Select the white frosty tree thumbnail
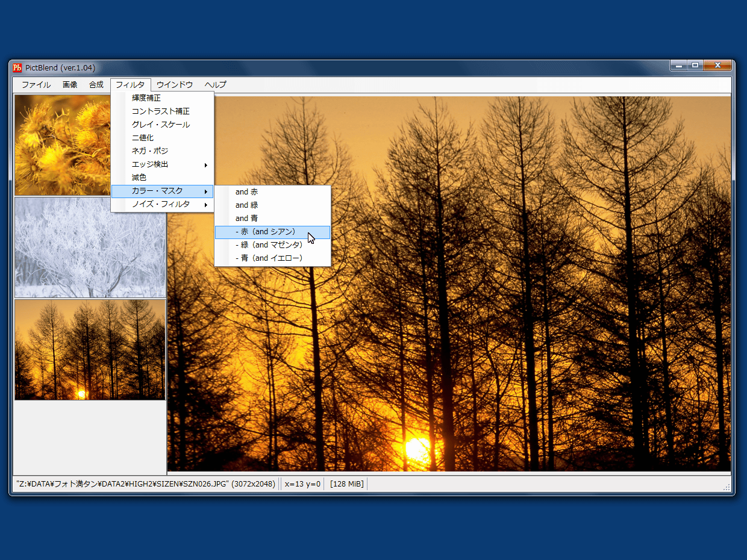 click(90, 247)
